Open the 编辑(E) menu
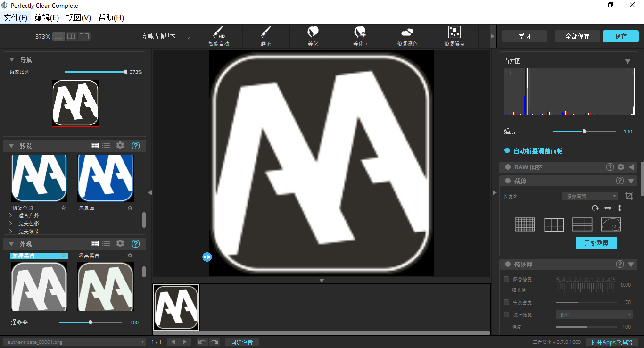644x348 pixels. tap(47, 17)
